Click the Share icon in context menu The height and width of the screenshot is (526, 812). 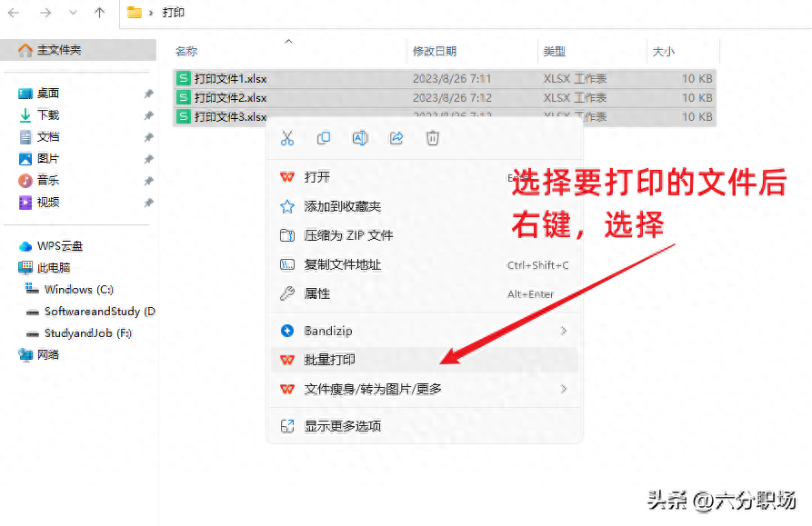(x=396, y=138)
